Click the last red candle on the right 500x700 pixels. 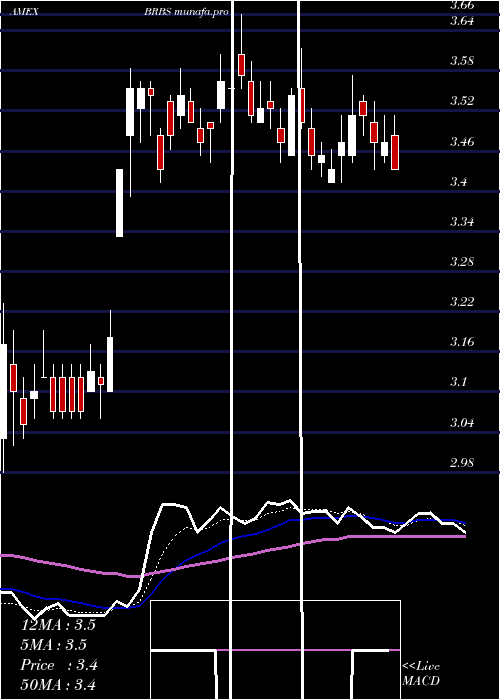coord(395,152)
